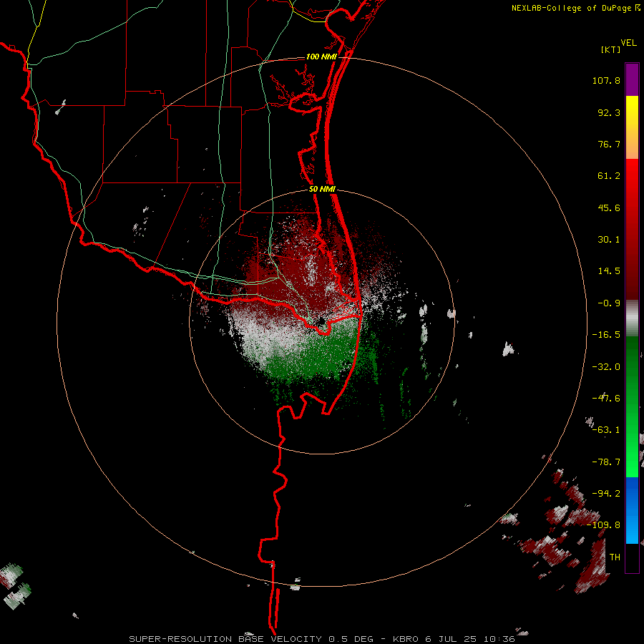Click the Super-Resolution Base Velocity caption text
Viewport: 644px width, 644px height.
321,639
